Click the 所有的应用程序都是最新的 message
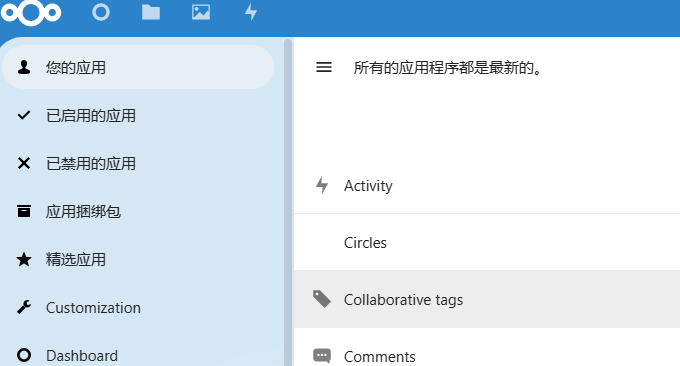 coord(448,68)
